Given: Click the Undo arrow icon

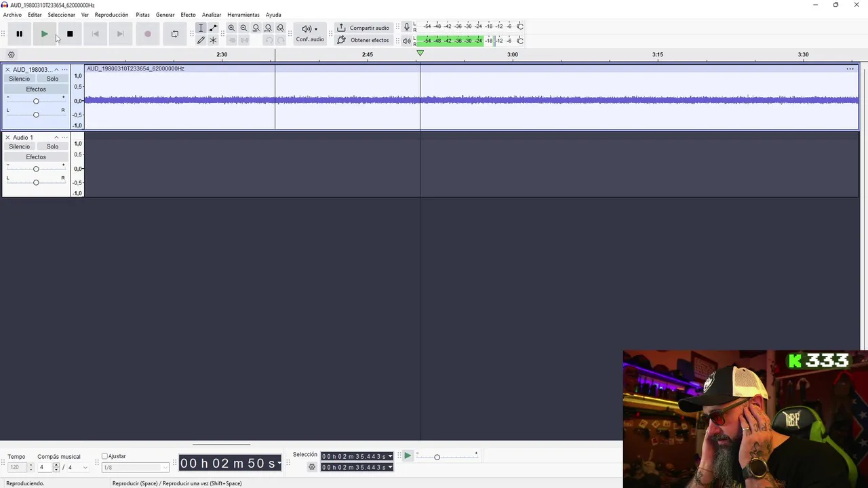Looking at the screenshot, I should tap(269, 40).
